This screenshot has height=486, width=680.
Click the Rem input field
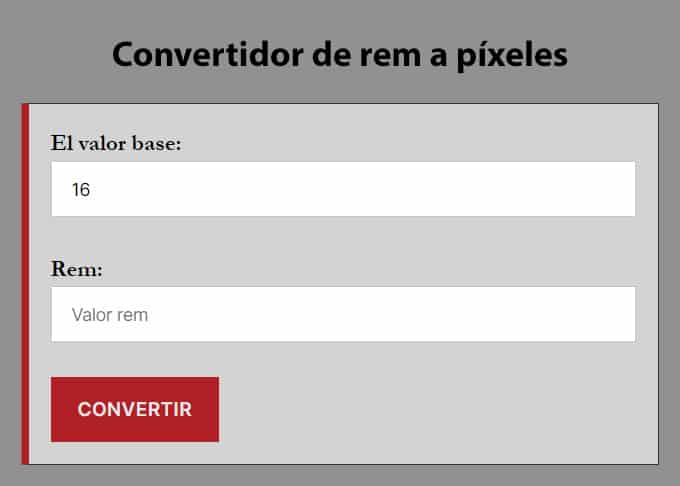click(x=343, y=314)
